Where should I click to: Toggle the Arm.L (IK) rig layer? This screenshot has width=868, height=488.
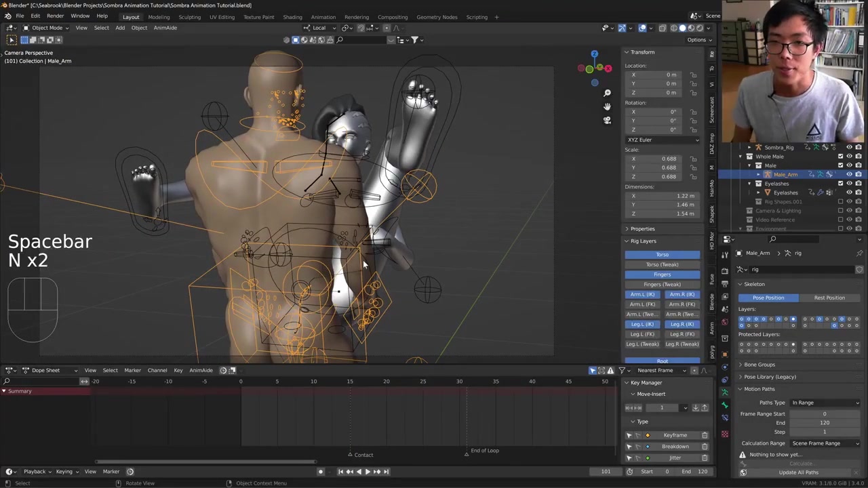[642, 294]
